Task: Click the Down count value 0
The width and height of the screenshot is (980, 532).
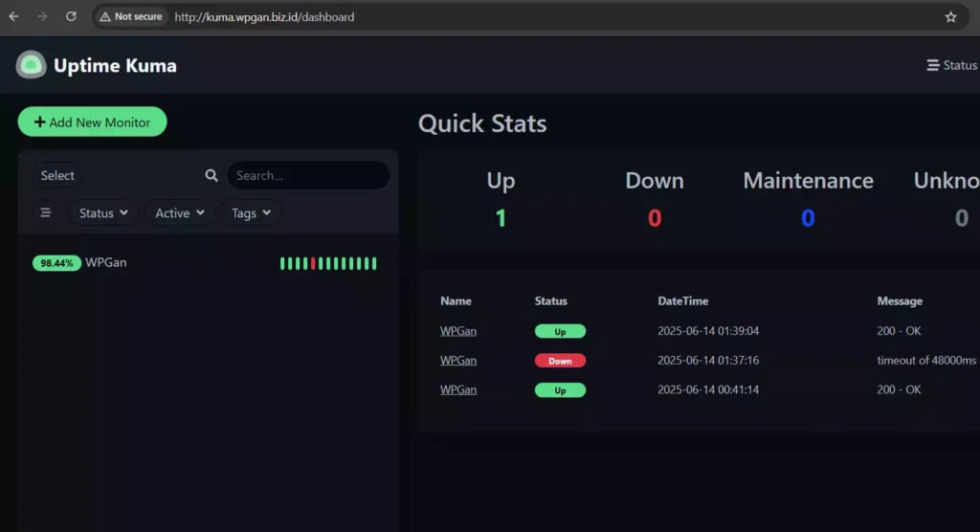Action: (655, 218)
